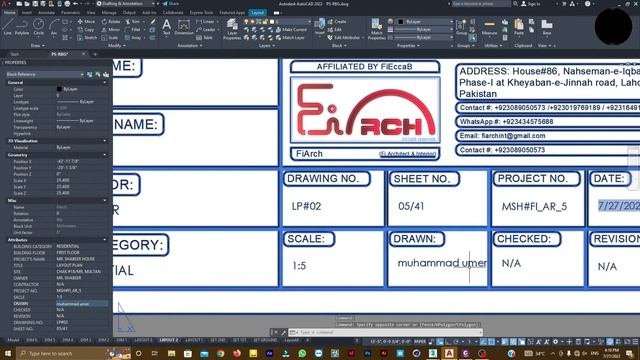This screenshot has width=640, height=360.
Task: Open the Home ribbon tab
Action: click(x=9, y=13)
